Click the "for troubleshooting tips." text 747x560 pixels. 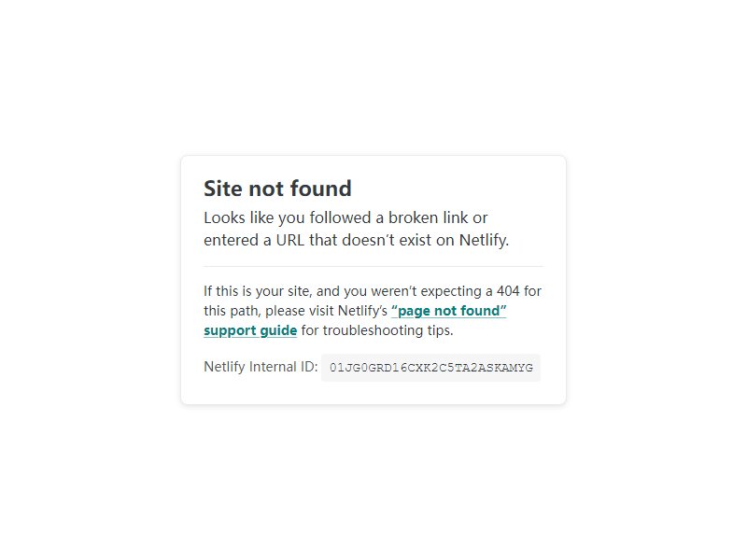[377, 330]
